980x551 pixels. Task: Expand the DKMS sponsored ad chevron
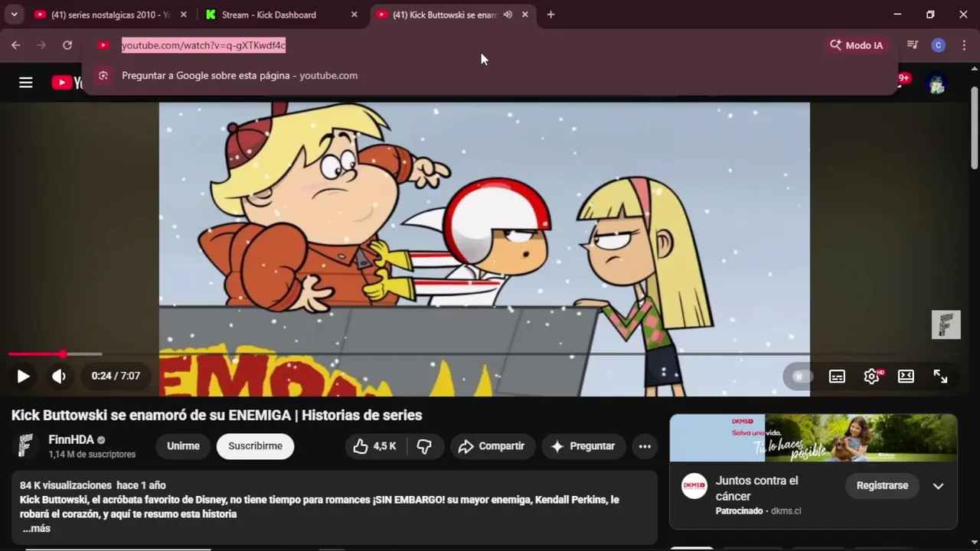click(x=938, y=486)
